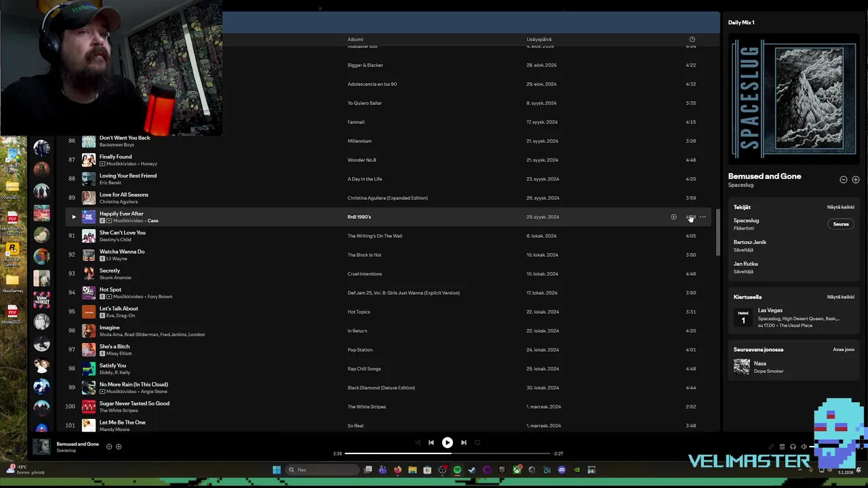Select track Secretly by Skunk Anansie
The width and height of the screenshot is (868, 488).
[109, 270]
